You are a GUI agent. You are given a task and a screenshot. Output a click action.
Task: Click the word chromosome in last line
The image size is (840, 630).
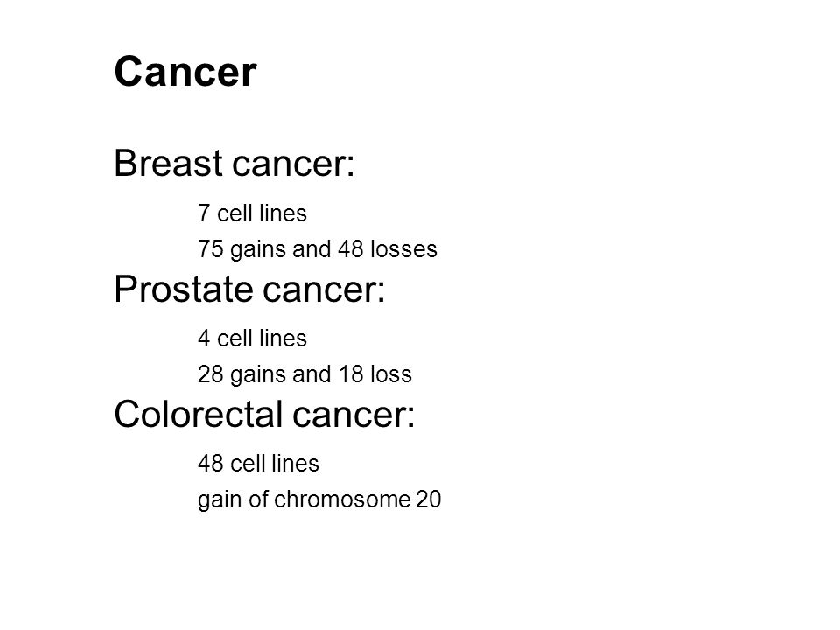coord(342,500)
